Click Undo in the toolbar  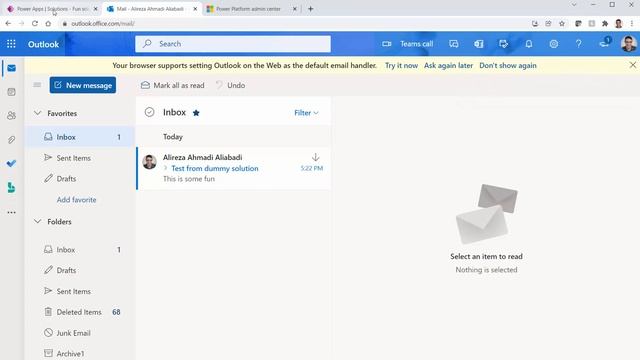[231, 85]
